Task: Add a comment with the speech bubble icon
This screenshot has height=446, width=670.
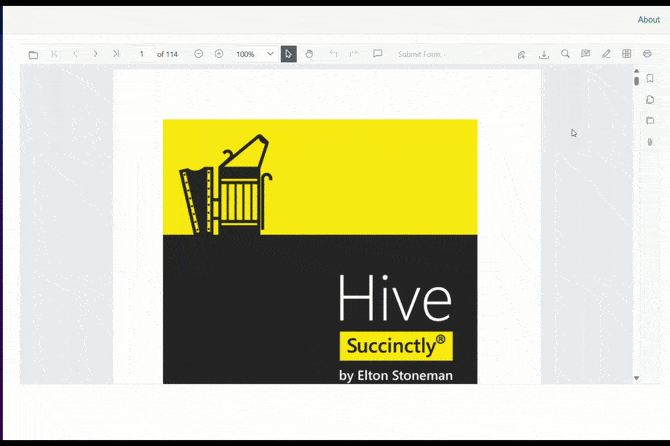Action: 377,54
